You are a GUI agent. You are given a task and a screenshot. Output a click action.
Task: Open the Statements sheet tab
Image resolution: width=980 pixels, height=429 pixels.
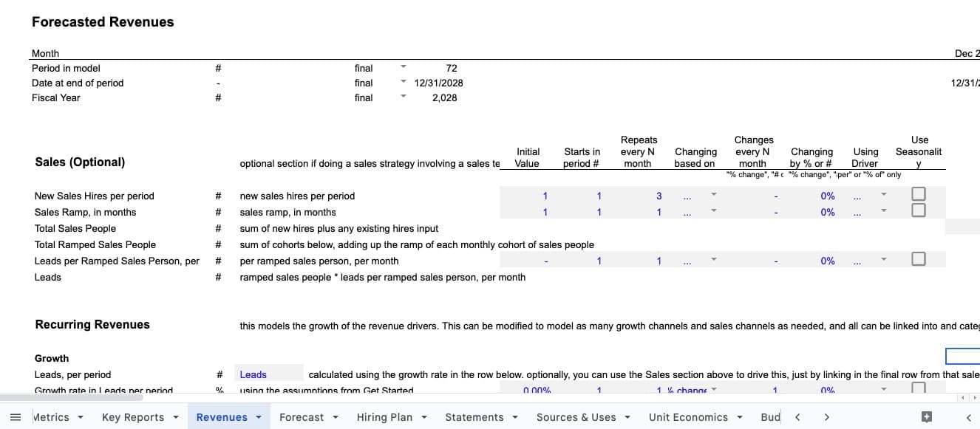coord(474,417)
